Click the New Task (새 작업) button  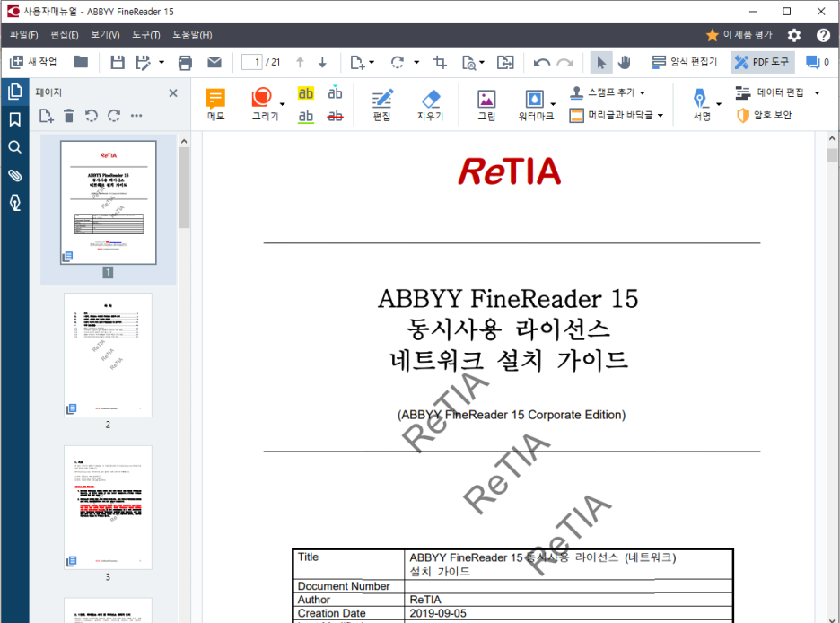[x=33, y=62]
